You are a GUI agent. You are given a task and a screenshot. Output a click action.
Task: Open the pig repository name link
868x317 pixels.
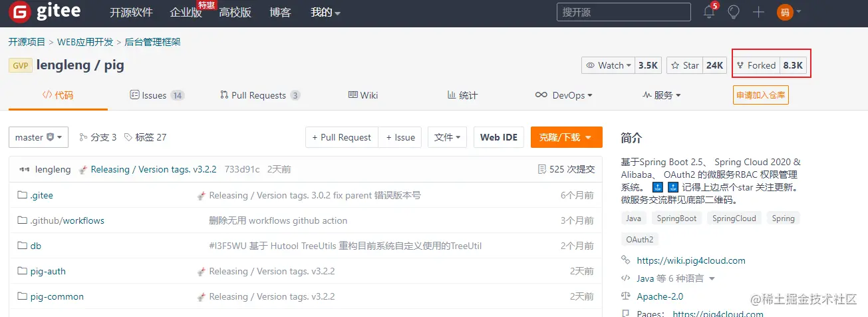pos(114,65)
